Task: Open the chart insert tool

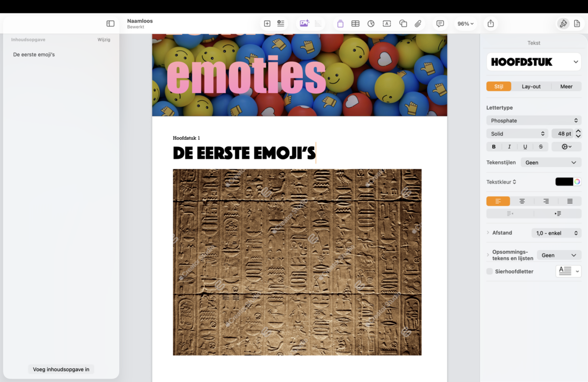Action: [x=371, y=24]
